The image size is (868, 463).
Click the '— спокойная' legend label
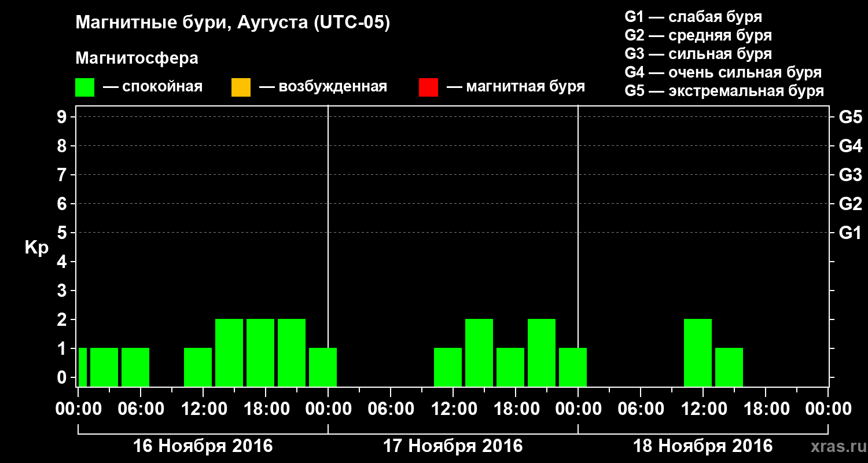[x=153, y=87]
